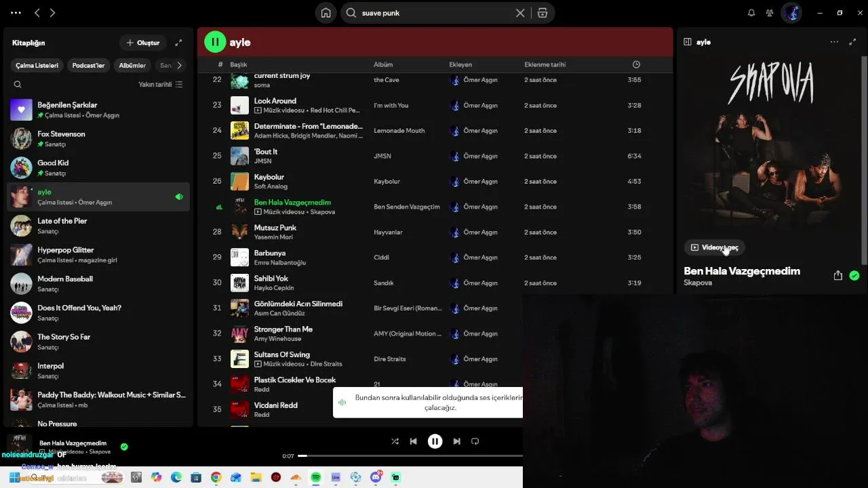Image resolution: width=868 pixels, height=488 pixels.
Task: Open the friend activity icon
Action: point(770,13)
